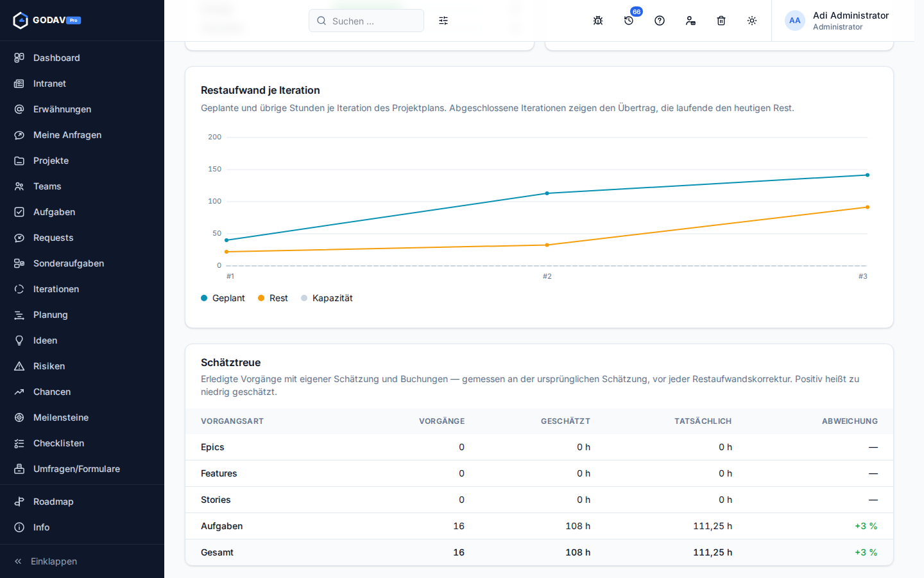Open Planung from the sidebar
924x578 pixels.
(82, 315)
